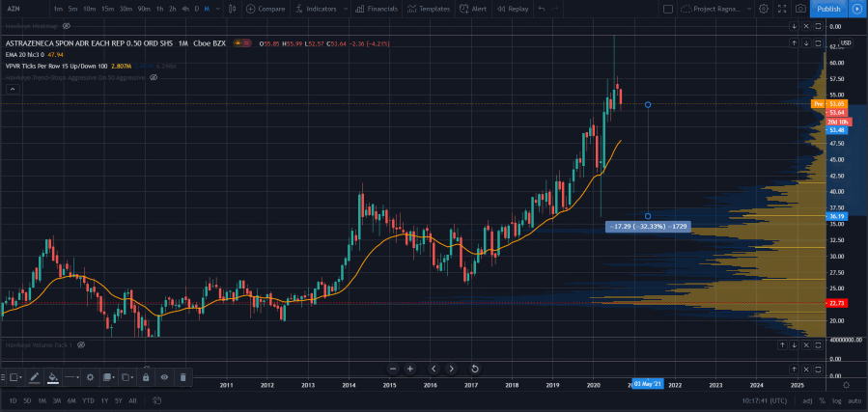Toggle visibility of Hawkeye Volume Pack indicator
This screenshot has height=412, width=868.
(x=83, y=344)
